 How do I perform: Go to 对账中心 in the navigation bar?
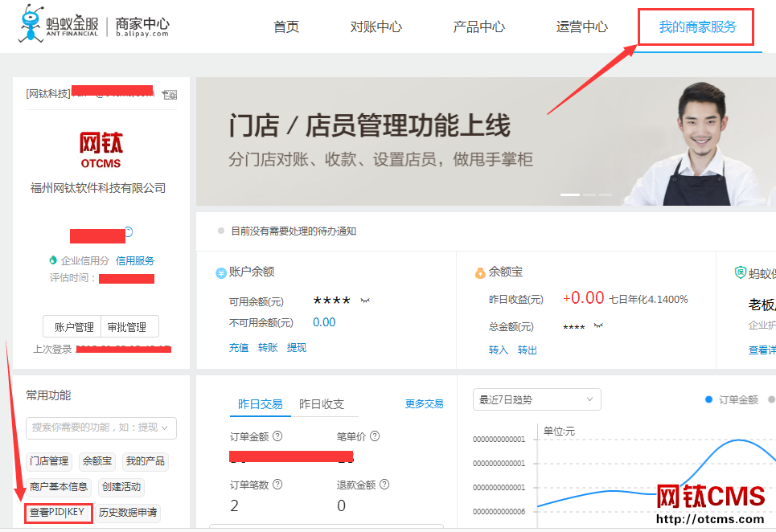[376, 27]
